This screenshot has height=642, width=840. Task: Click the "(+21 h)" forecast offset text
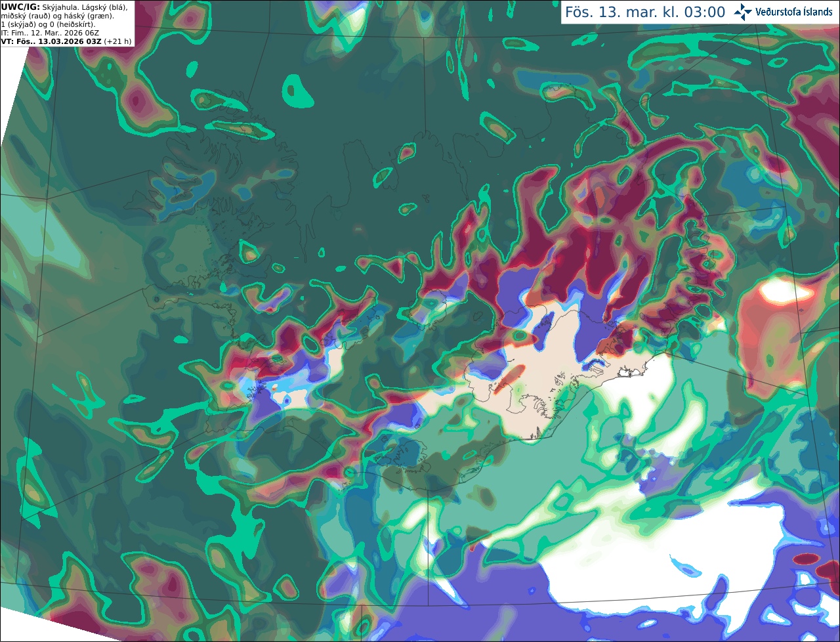click(117, 41)
